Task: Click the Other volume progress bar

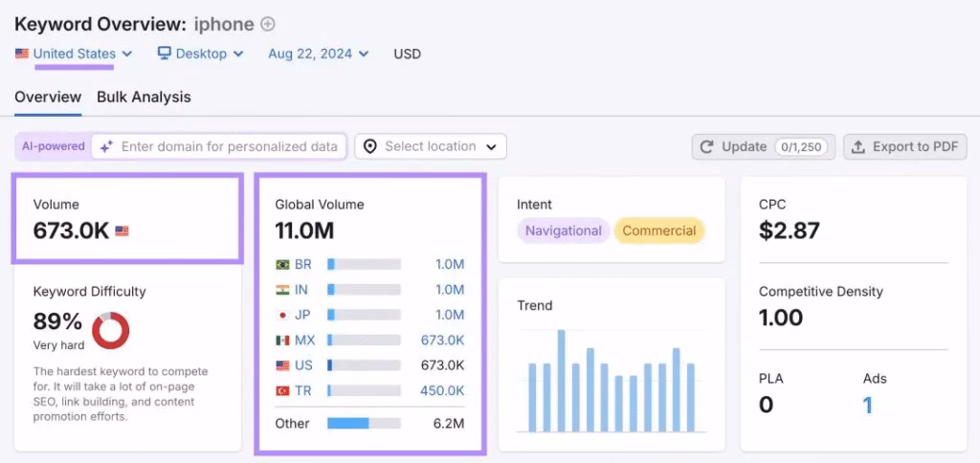Action: point(364,423)
